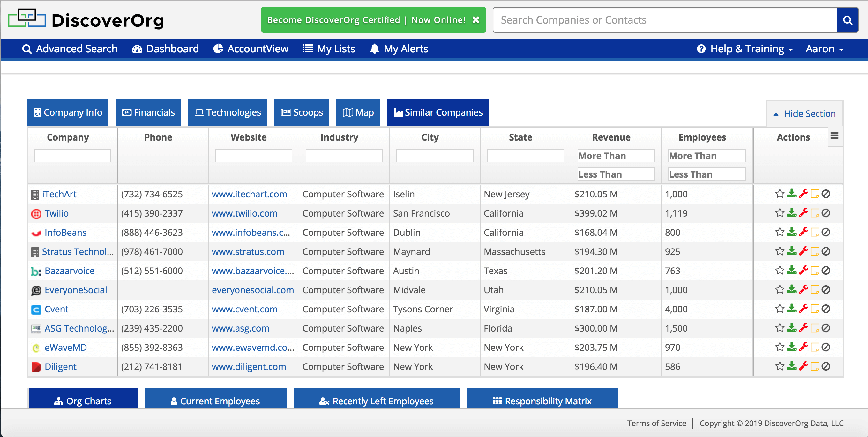Click the wrench icon for Cvent

pos(804,309)
